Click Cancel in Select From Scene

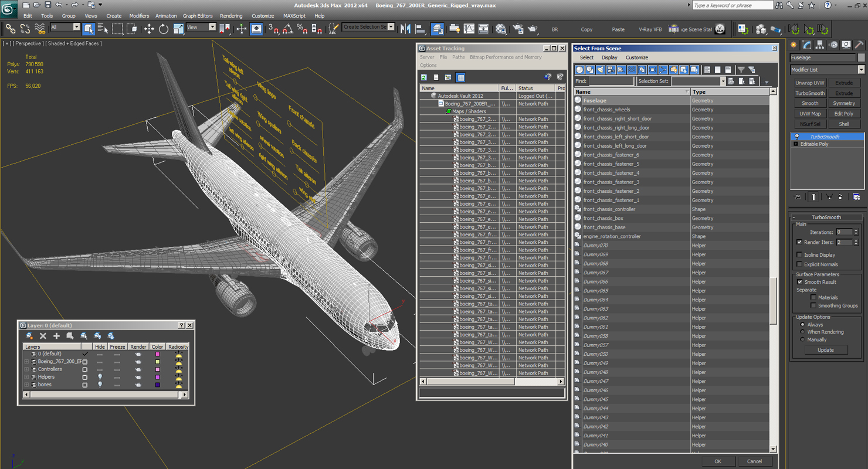tap(754, 461)
